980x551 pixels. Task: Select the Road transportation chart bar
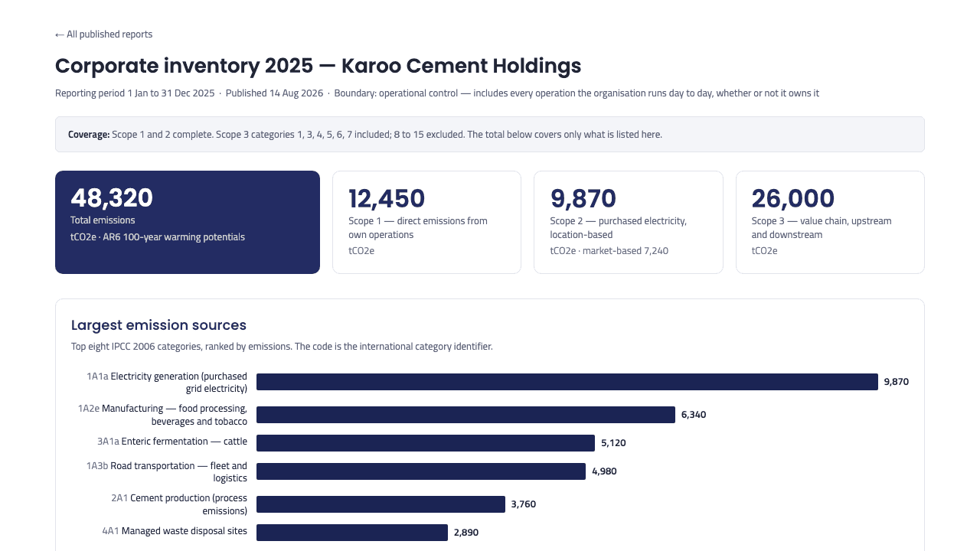point(421,471)
